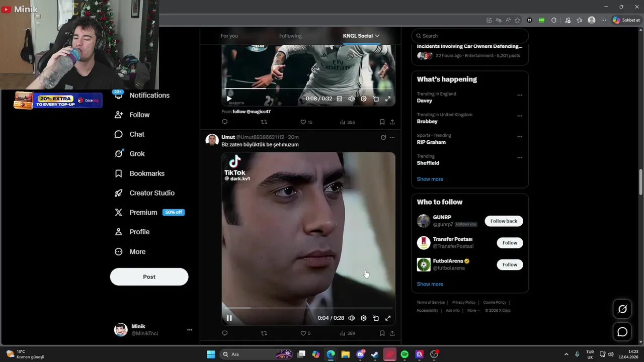
Task: Pause the TikTok video by Umut
Action: (x=229, y=318)
